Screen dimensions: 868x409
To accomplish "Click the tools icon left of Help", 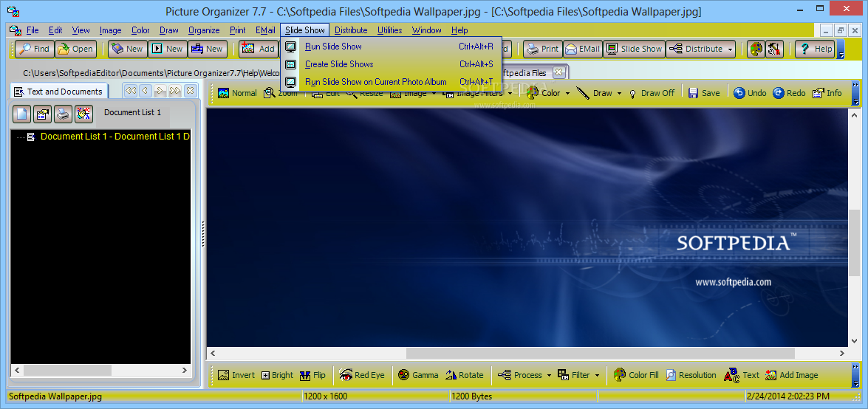I will coord(774,49).
